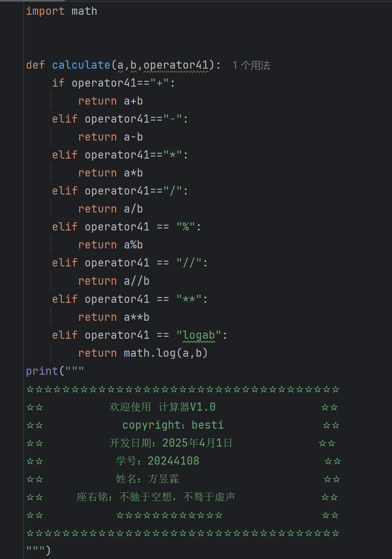
Task: Click the "-" string in elif condition
Action: (172, 119)
